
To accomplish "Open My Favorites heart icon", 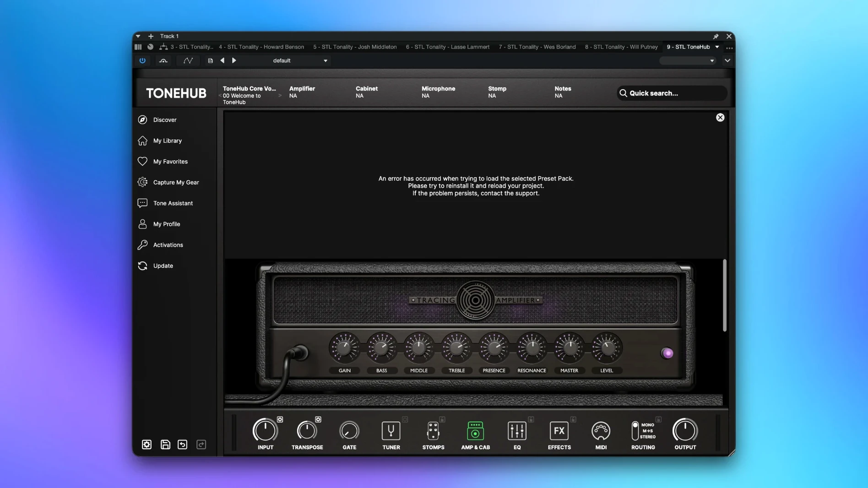I will (x=142, y=162).
